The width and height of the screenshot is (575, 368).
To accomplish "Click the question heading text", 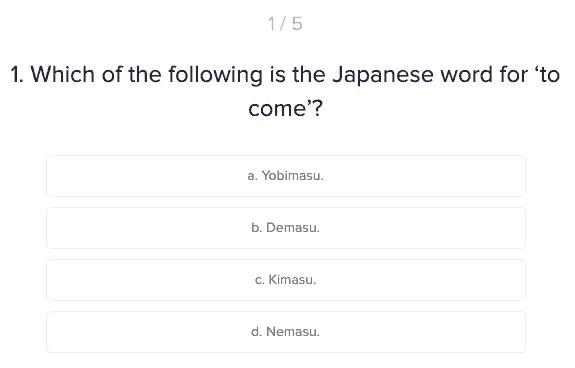I will coord(285,91).
